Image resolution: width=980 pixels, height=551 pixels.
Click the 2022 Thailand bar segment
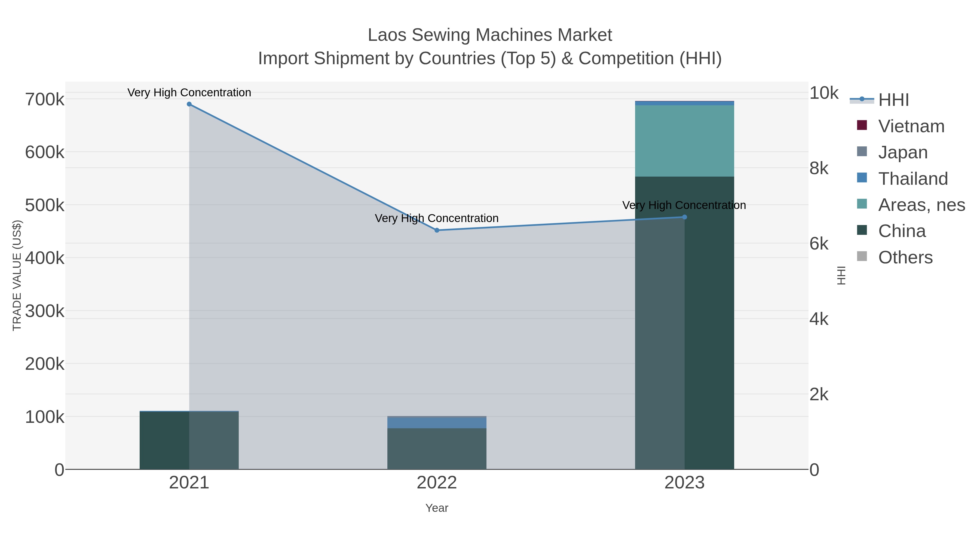[437, 423]
